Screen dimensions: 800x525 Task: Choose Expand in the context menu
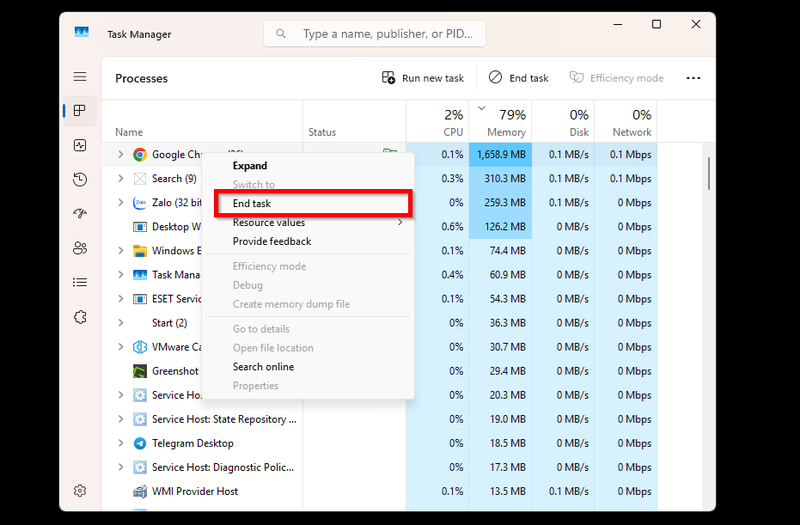(308, 166)
